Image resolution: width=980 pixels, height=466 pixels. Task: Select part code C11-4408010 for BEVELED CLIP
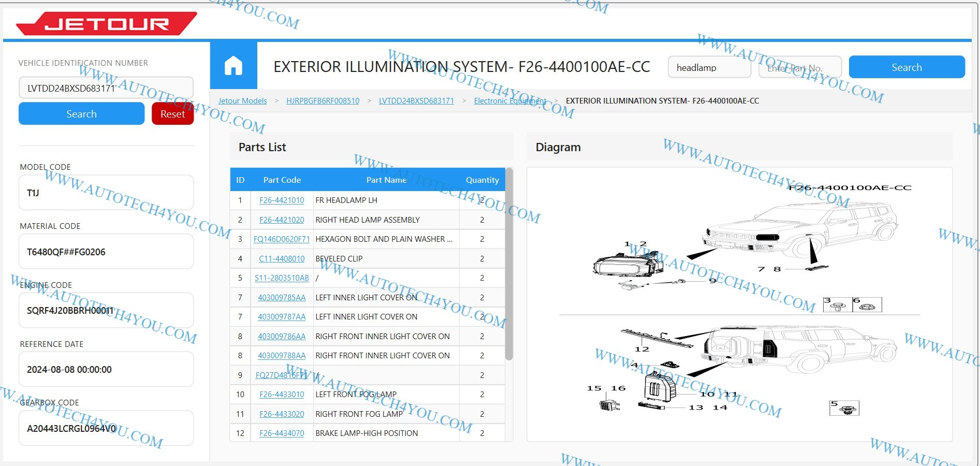point(282,258)
